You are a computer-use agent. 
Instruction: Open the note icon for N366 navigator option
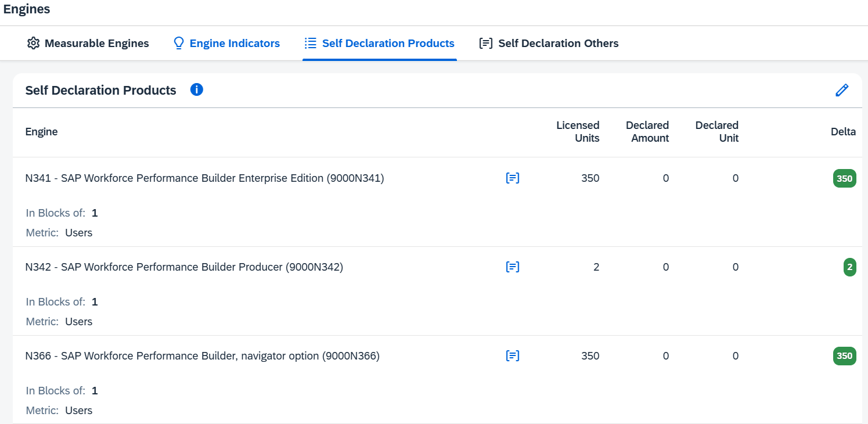[x=513, y=356]
